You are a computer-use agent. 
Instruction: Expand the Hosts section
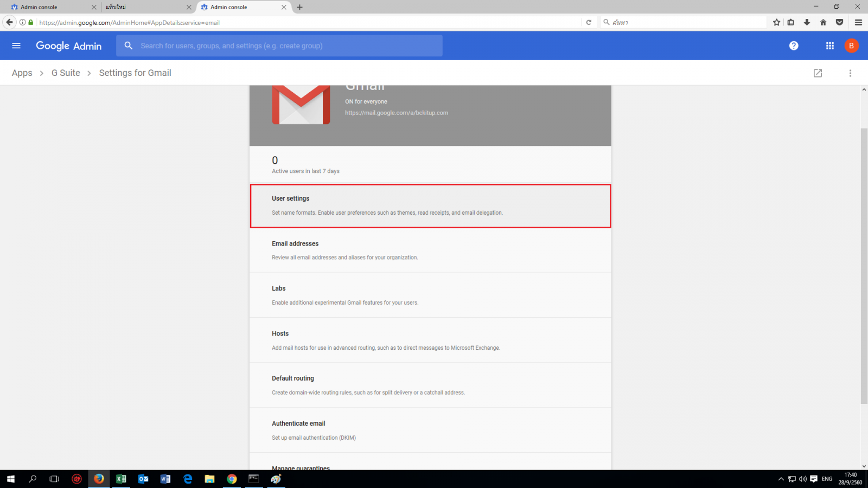click(430, 340)
